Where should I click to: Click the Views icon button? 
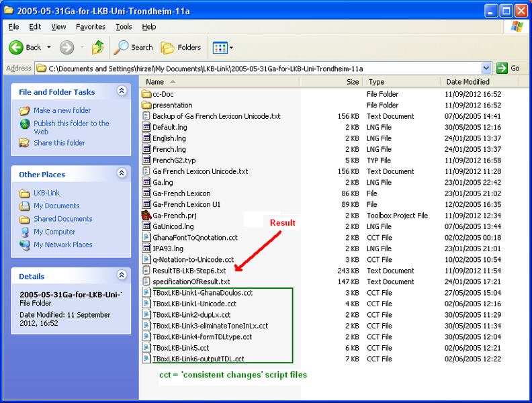(x=220, y=48)
